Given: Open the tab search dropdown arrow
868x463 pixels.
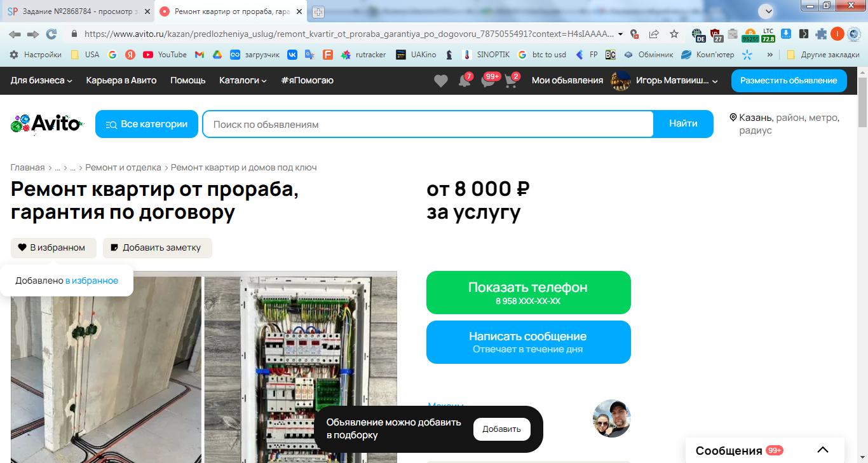Looking at the screenshot, I should click(768, 11).
